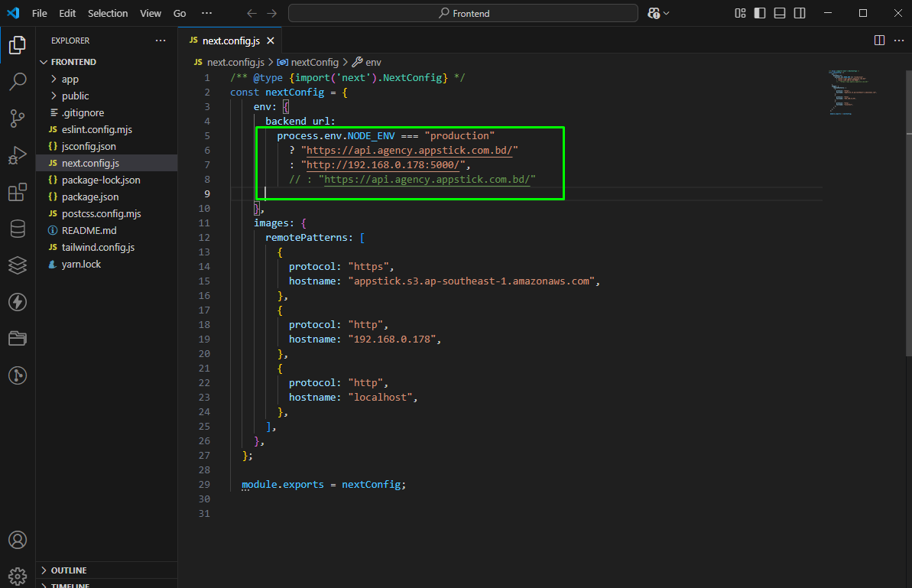The height and width of the screenshot is (588, 912).
Task: Open the Manage gear menu
Action: tap(18, 576)
